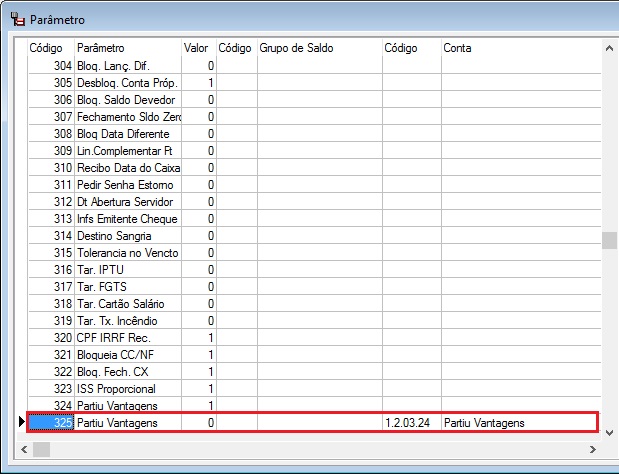Sort by the Parâmetro column header

[127, 48]
